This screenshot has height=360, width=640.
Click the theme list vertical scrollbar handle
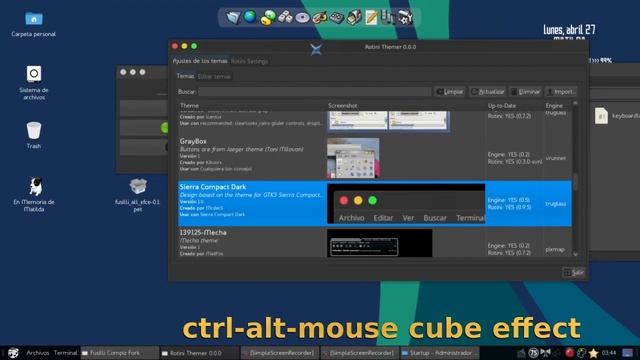pos(576,182)
